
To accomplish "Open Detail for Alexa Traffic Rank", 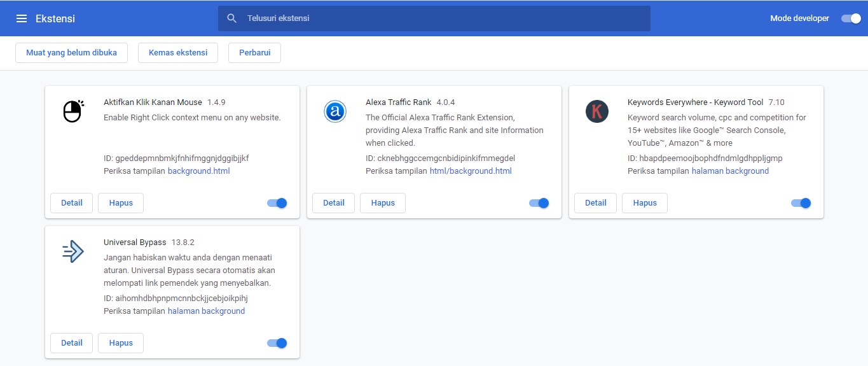I will point(334,203).
